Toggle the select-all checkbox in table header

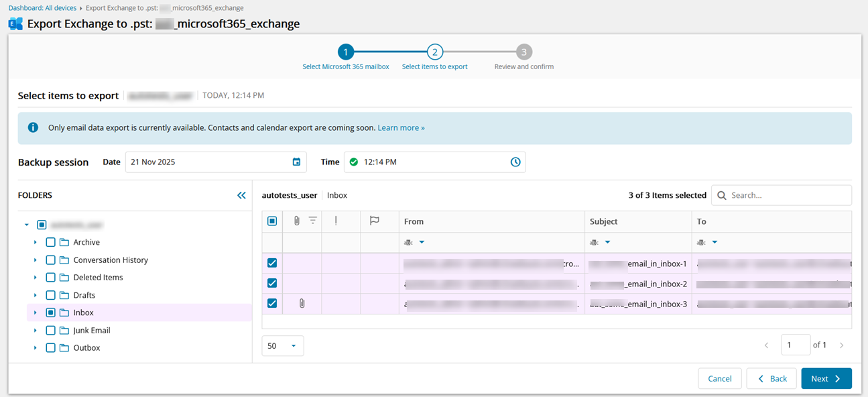click(272, 221)
